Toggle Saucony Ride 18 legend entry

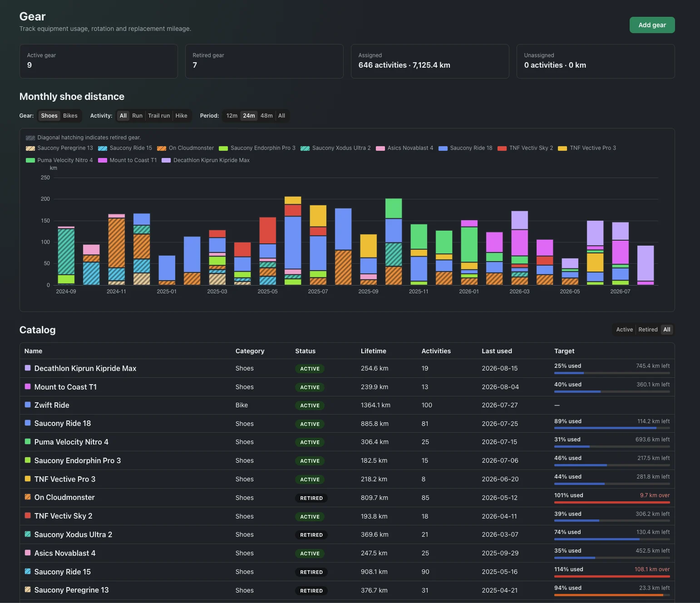pyautogui.click(x=465, y=148)
